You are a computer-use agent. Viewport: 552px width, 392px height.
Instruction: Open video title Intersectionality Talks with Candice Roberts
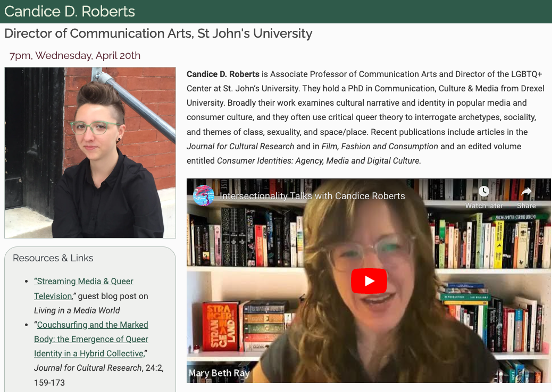312,196
